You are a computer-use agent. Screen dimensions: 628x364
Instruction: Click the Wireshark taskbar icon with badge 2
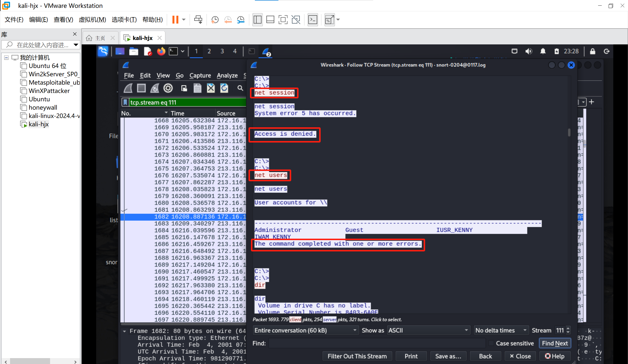point(266,52)
